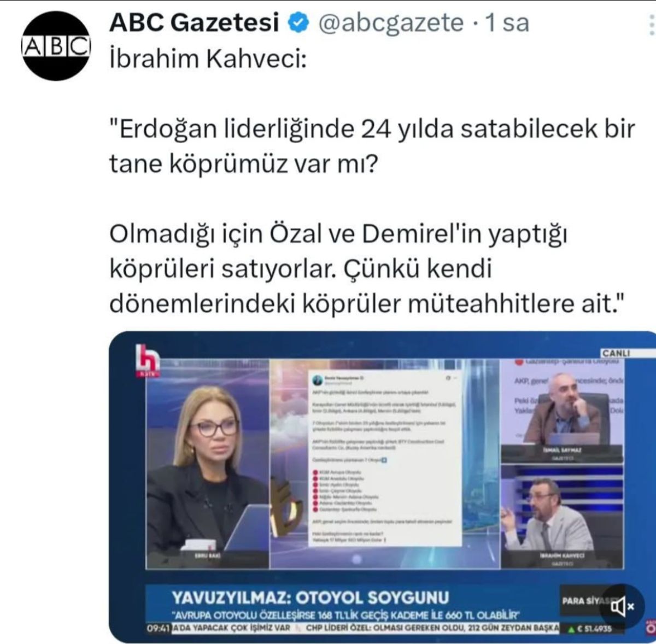Viewport: 656px width, 644px height.
Task: Open the @abcgazete handle link
Action: [x=390, y=24]
